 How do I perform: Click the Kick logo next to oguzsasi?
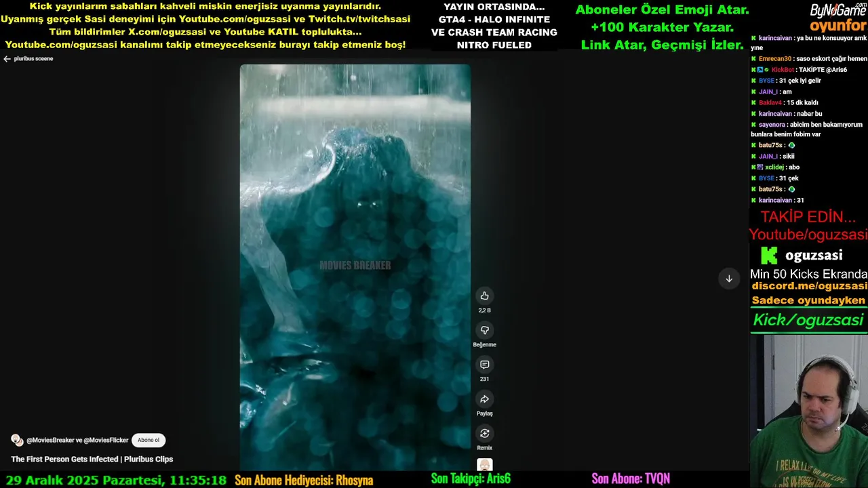(769, 256)
